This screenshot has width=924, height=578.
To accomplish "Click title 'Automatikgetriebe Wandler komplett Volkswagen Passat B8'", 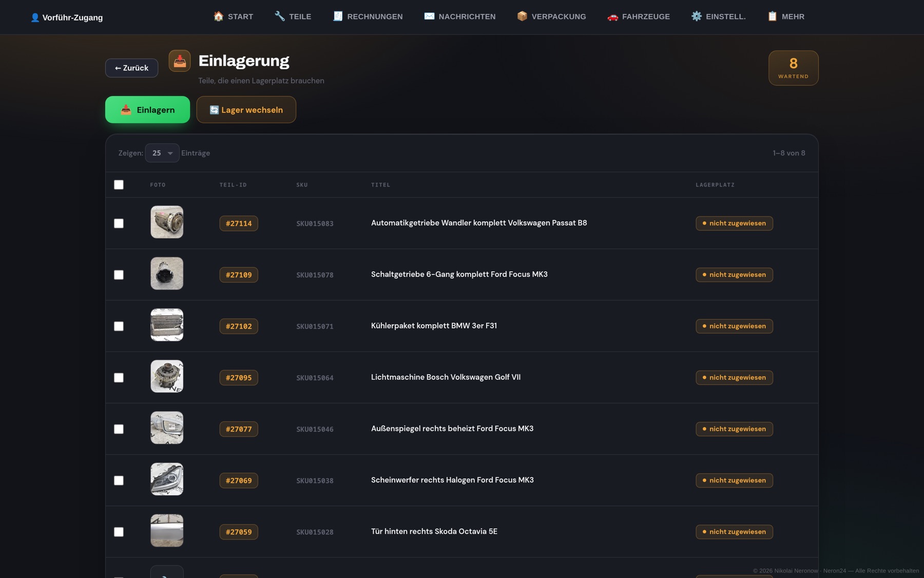I will point(479,223).
